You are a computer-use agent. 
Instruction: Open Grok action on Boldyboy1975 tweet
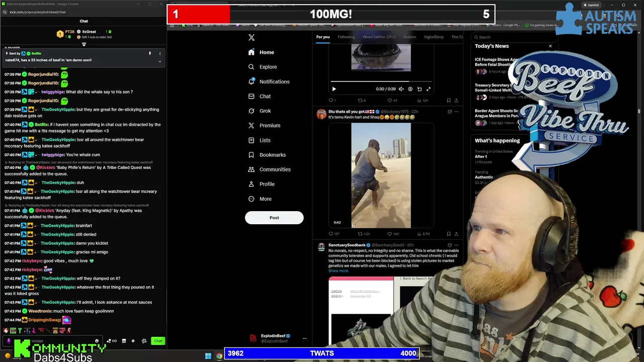coord(449,112)
